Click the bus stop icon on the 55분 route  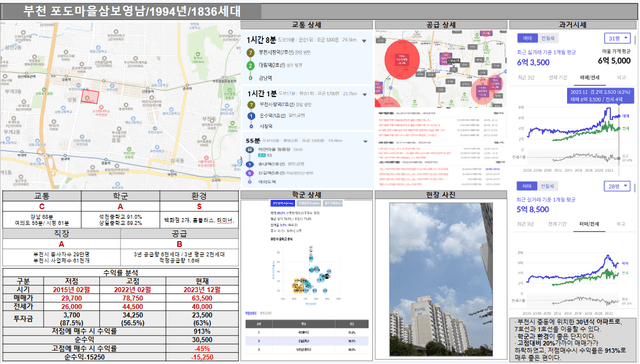click(x=250, y=150)
